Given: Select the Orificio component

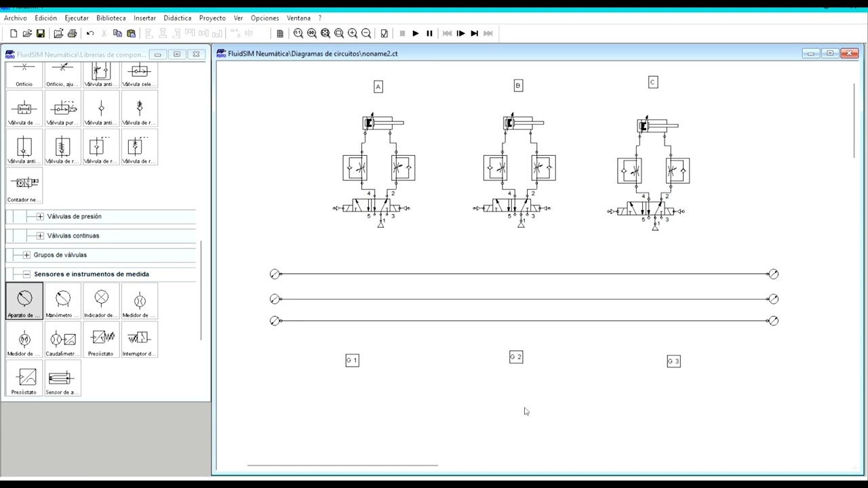Looking at the screenshot, I should coord(24,75).
